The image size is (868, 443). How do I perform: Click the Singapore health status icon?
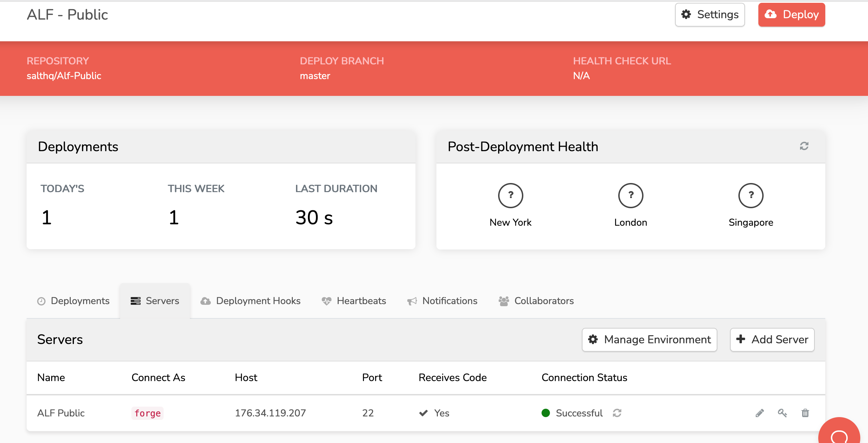tap(751, 196)
